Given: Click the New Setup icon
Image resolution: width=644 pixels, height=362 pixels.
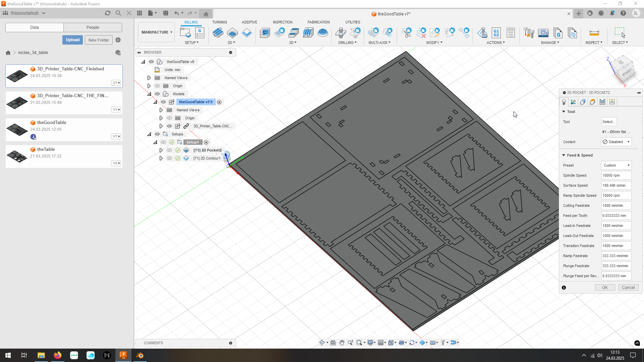Looking at the screenshot, I should (x=185, y=33).
